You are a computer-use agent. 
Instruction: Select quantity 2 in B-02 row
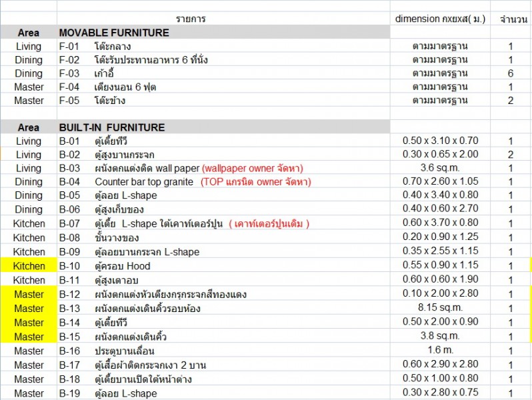511,155
